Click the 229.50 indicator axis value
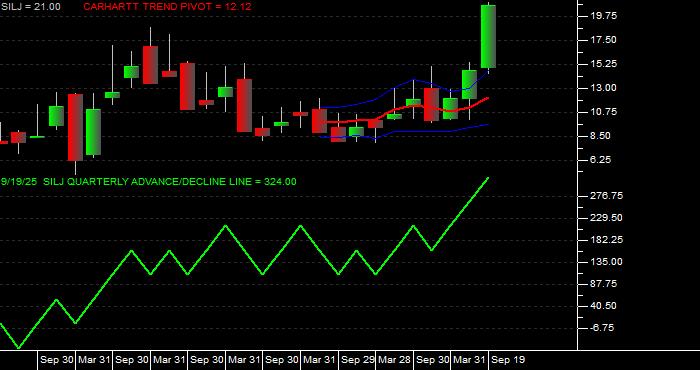 point(605,218)
